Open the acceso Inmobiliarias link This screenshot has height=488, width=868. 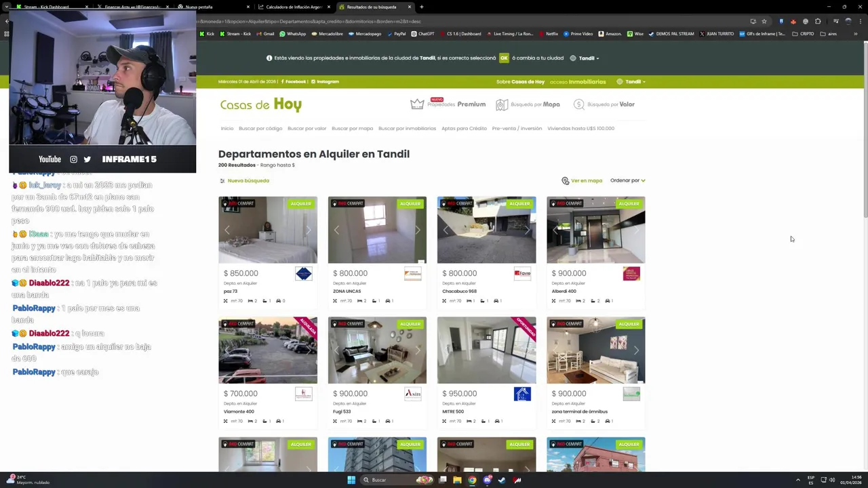pos(578,82)
